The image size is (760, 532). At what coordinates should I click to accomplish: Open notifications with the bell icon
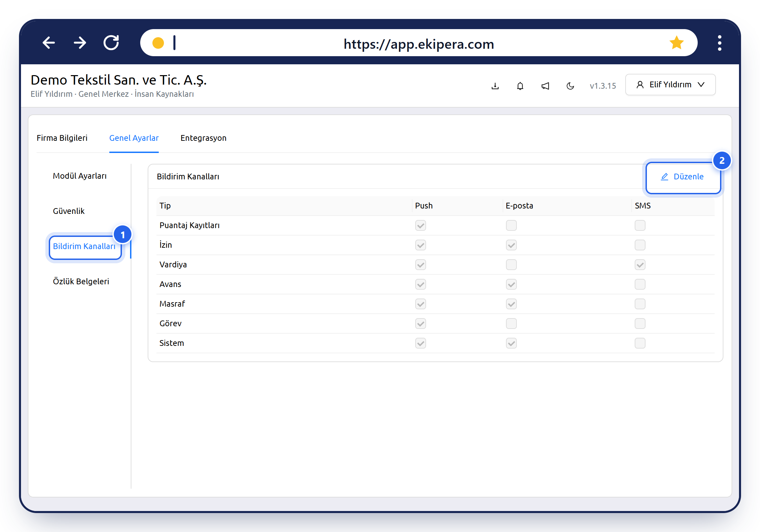(x=520, y=86)
